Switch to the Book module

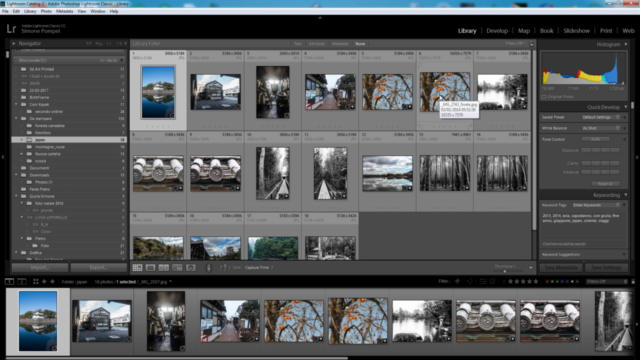pos(547,31)
